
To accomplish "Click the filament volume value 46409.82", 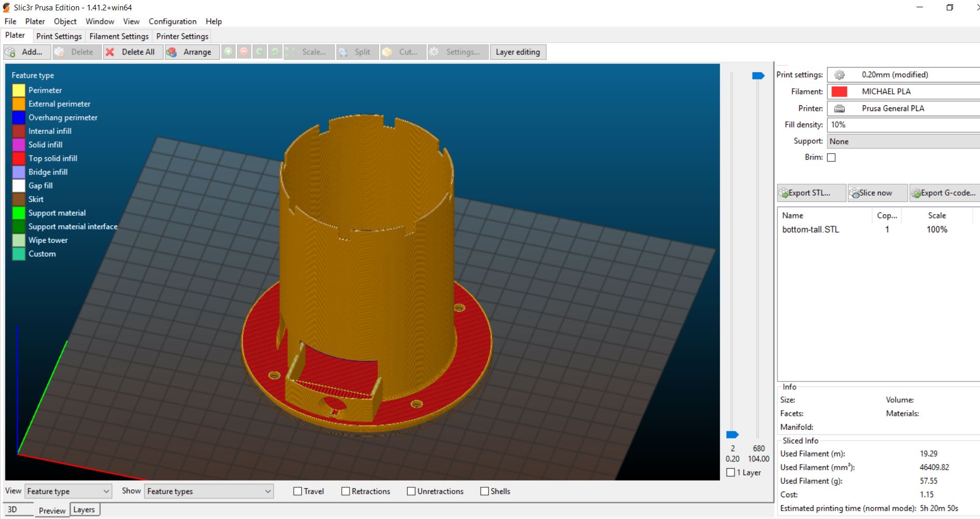I will [934, 467].
